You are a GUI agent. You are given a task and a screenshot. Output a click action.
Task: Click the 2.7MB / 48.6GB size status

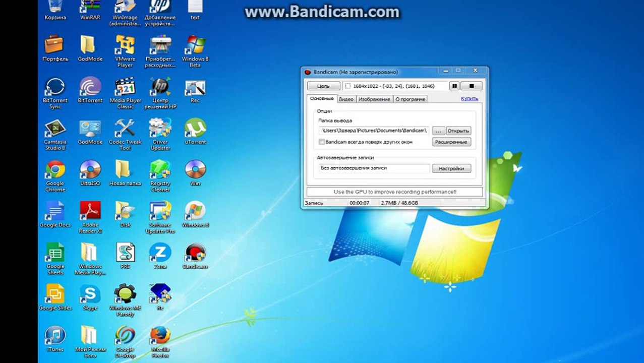pyautogui.click(x=399, y=203)
